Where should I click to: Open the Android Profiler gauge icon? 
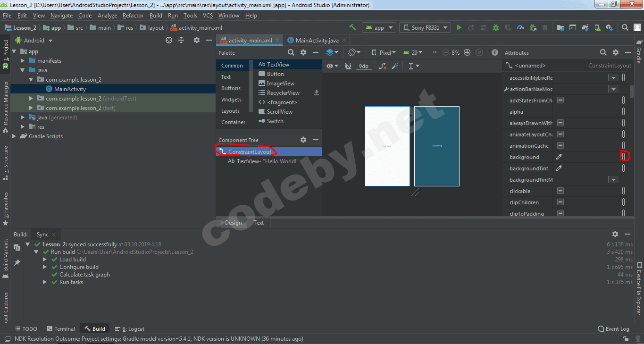(x=520, y=28)
